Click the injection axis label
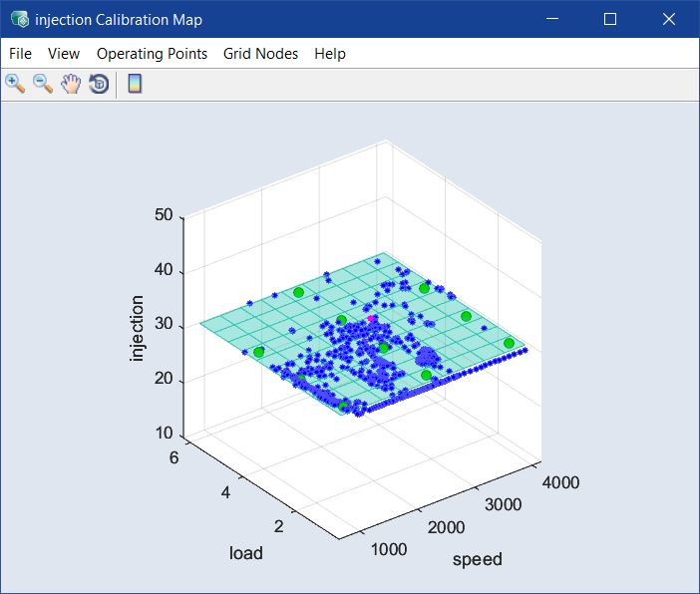This screenshot has height=594, width=700. click(x=137, y=328)
